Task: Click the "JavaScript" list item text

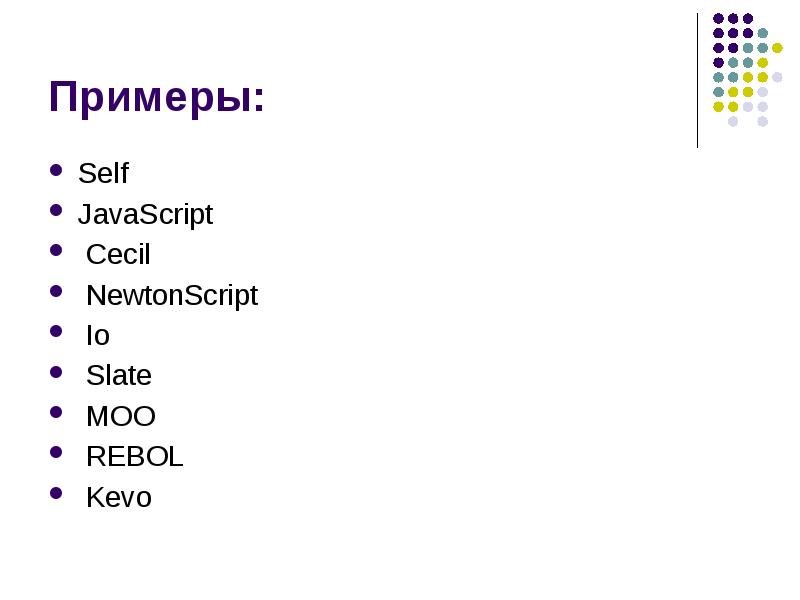Action: 146,215
